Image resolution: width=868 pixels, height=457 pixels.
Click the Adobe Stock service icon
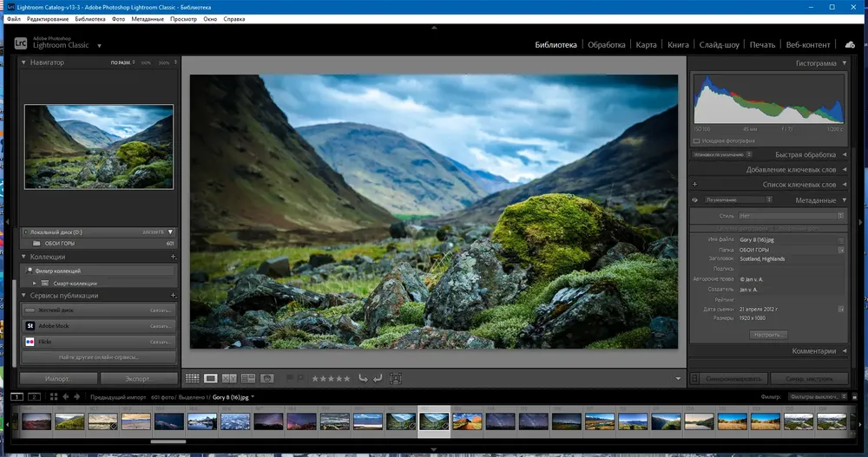click(30, 325)
